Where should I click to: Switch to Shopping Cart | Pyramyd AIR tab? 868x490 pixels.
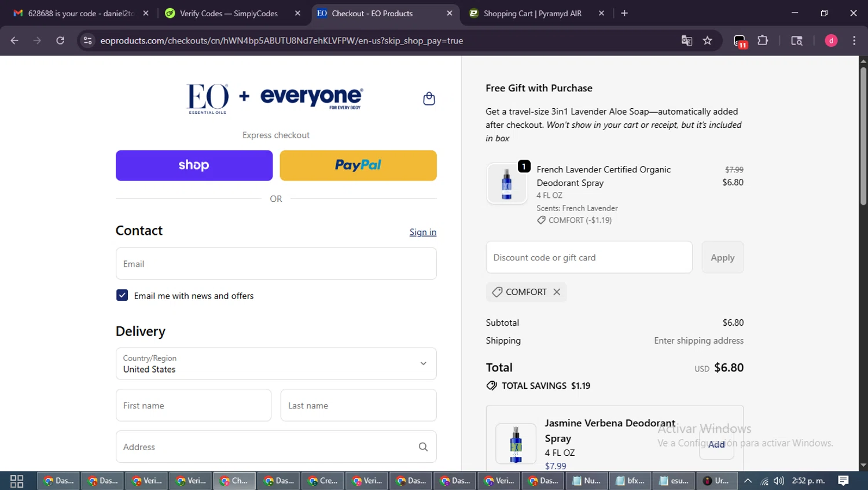532,13
